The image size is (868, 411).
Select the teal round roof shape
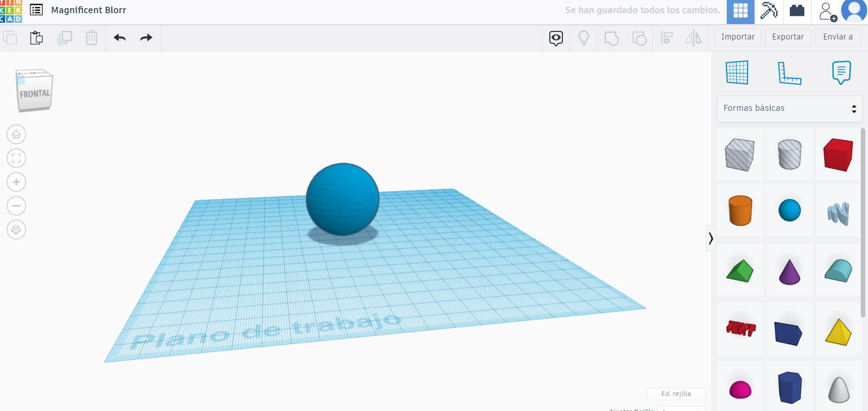pyautogui.click(x=838, y=271)
